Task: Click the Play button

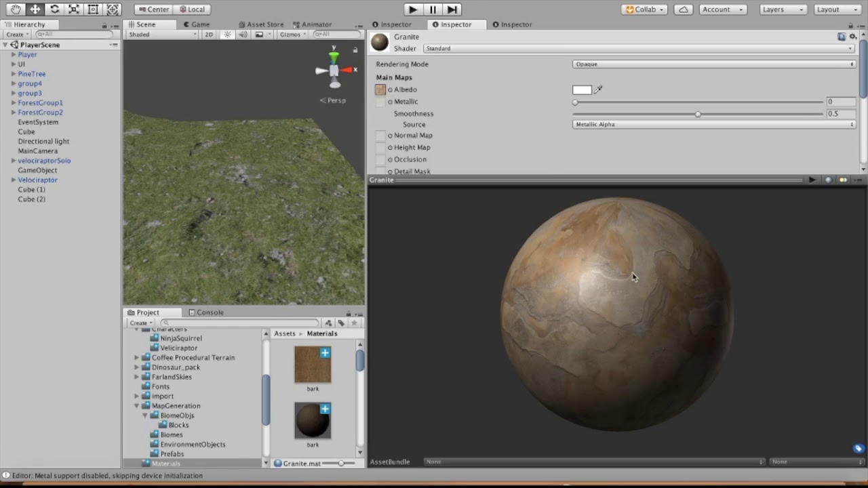Action: (x=412, y=9)
